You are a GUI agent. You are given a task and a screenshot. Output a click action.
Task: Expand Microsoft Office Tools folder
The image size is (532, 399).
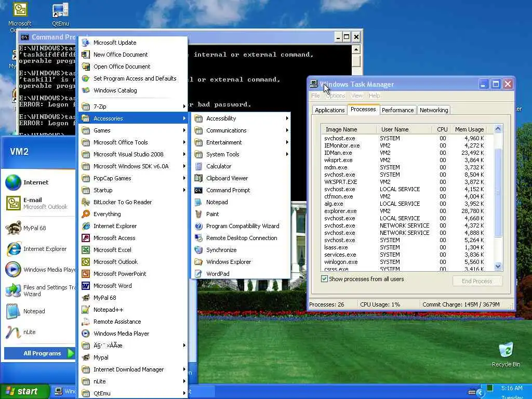[x=133, y=142]
